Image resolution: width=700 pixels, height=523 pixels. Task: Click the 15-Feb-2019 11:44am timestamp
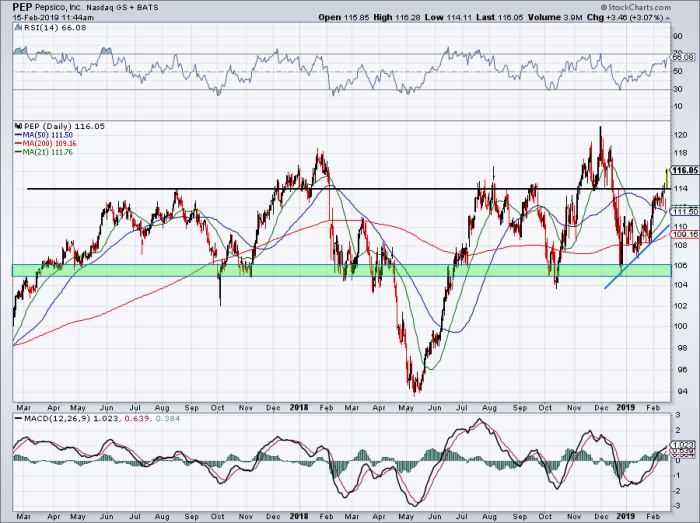point(53,17)
